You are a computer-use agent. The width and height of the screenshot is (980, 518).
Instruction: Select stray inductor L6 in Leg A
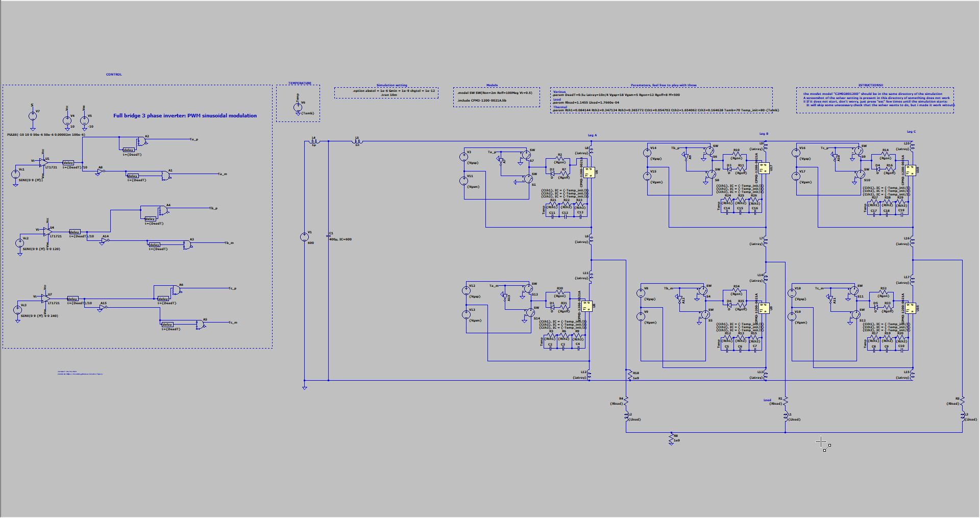pos(591,239)
